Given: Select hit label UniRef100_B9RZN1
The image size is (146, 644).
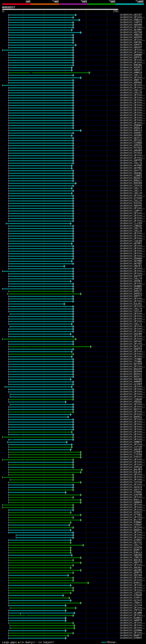Looking at the screenshot, I should 131,65.
